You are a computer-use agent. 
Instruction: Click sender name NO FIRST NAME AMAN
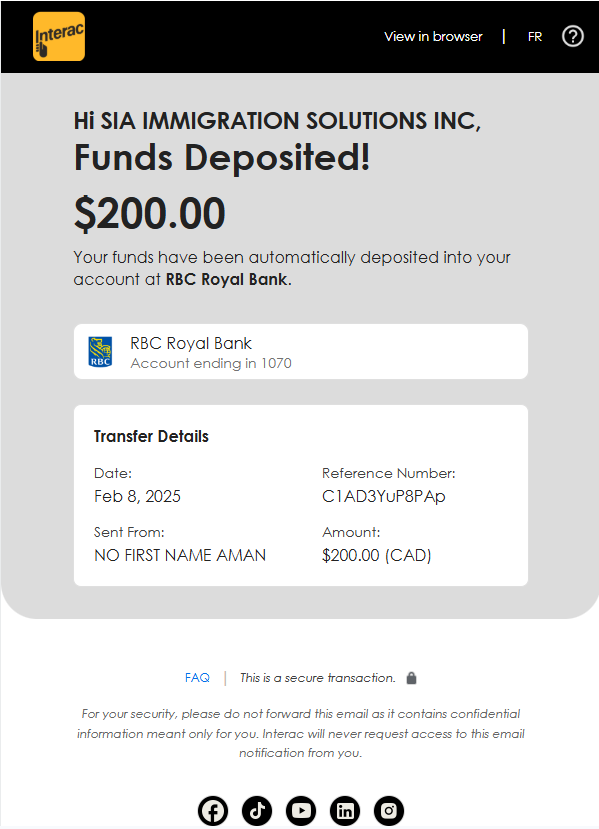tap(180, 555)
